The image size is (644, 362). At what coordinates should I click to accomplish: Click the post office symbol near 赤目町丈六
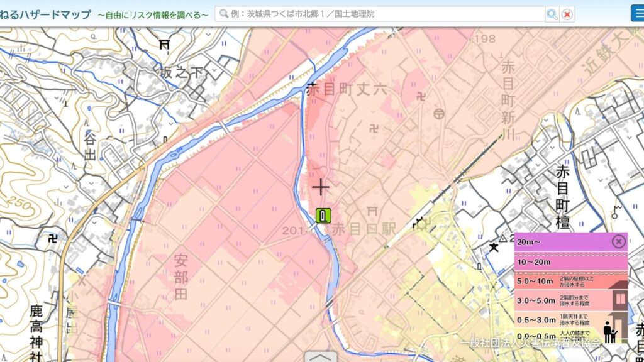(x=439, y=113)
